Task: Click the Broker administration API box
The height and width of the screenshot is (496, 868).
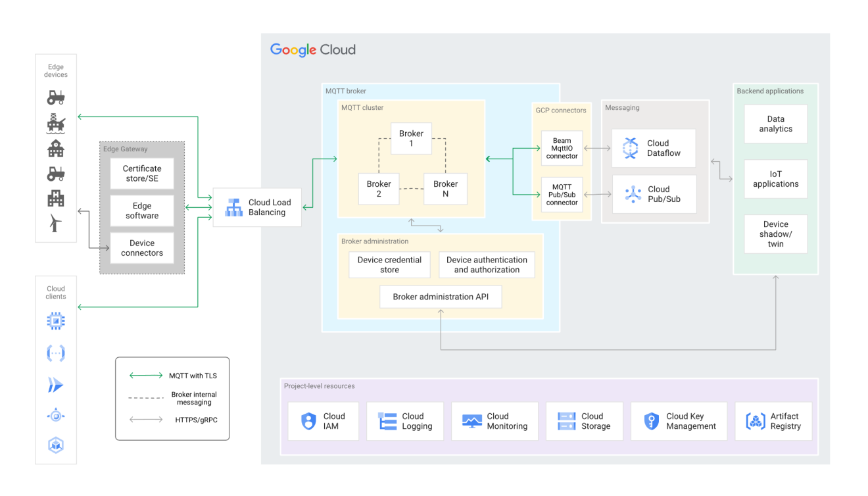Action: (x=441, y=297)
